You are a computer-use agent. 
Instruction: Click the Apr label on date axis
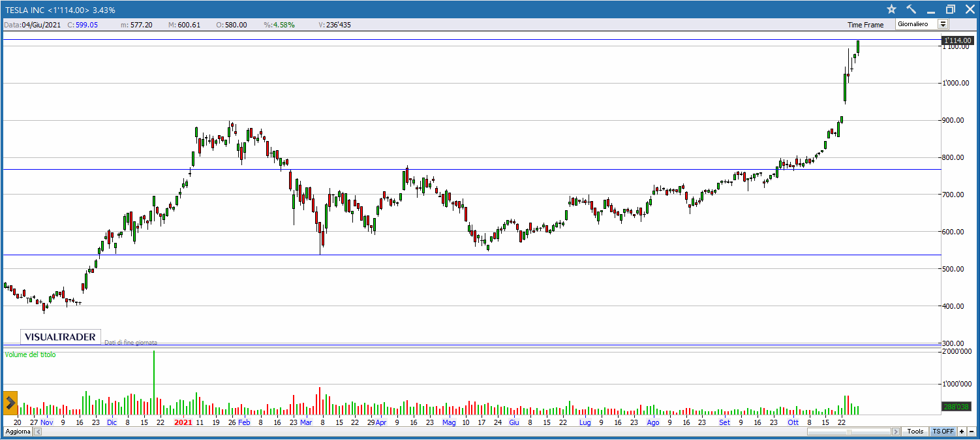coord(381,422)
